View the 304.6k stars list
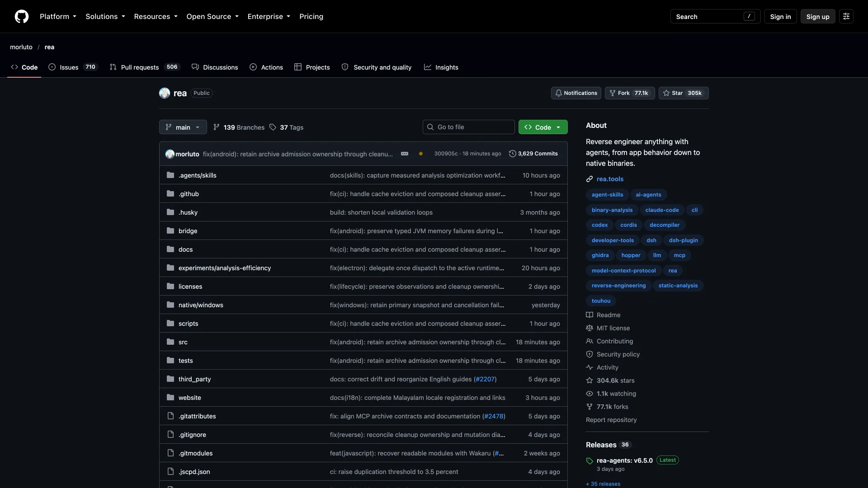 (610, 380)
